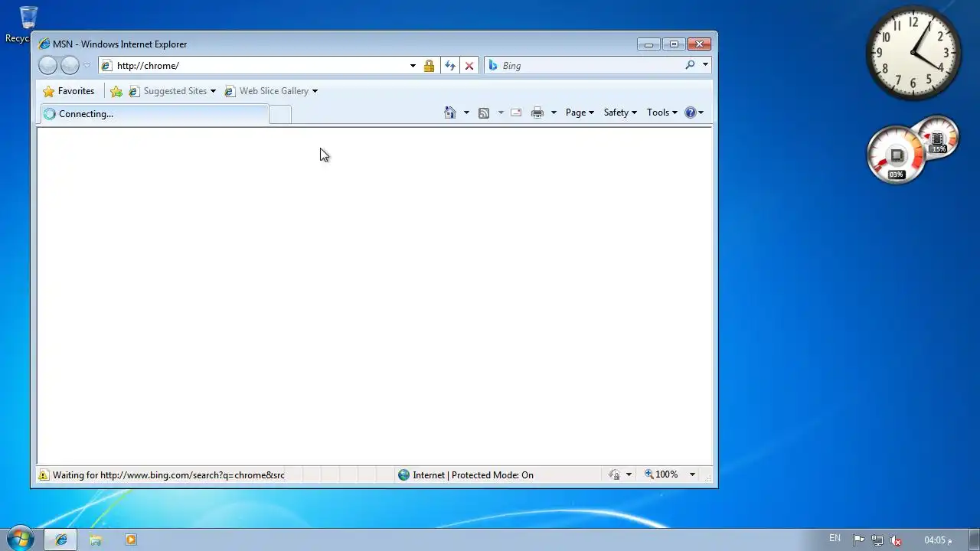This screenshot has height=551, width=980.
Task: Click the analog clock gadget
Action: [913, 53]
